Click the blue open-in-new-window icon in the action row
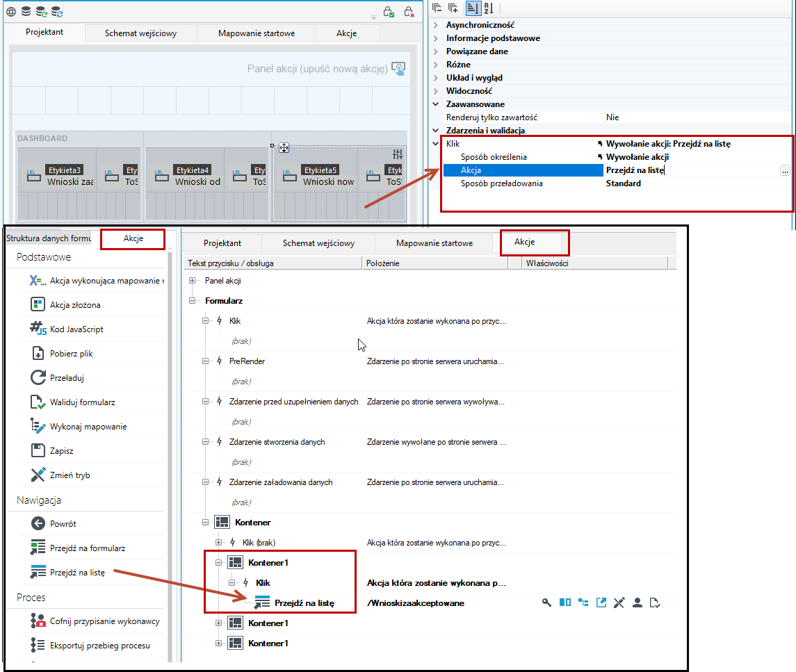The height and width of the screenshot is (672, 796). (x=601, y=603)
